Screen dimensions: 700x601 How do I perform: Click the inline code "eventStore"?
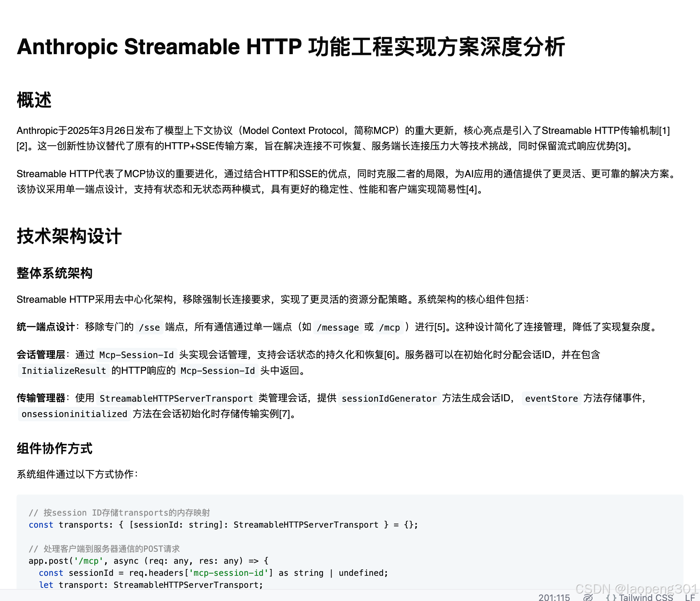(x=552, y=399)
